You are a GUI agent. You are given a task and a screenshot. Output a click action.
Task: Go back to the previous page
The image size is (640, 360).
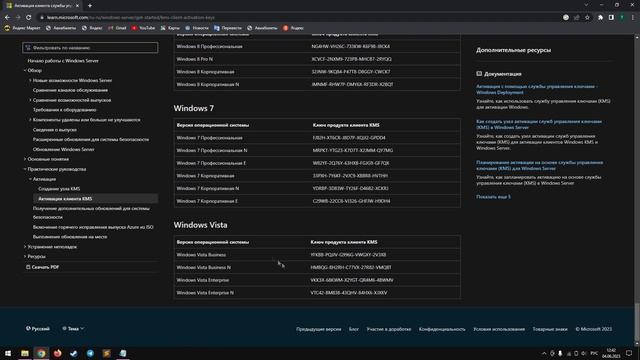click(7, 18)
